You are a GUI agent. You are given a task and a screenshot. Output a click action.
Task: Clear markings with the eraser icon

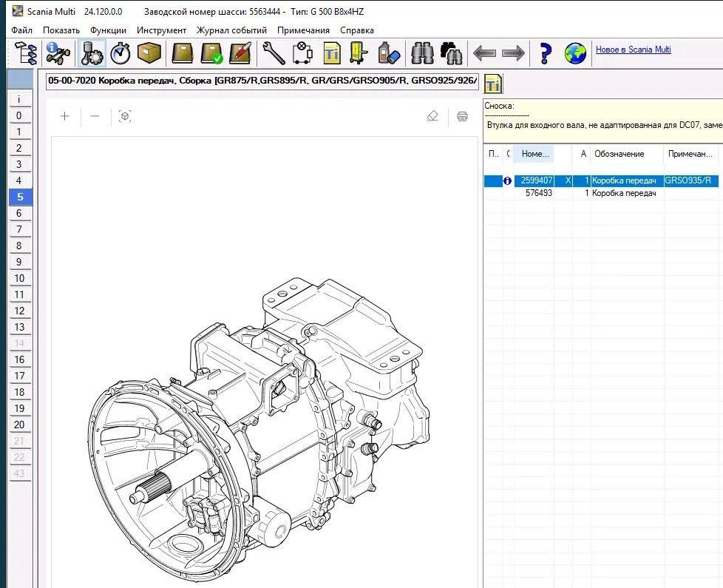[432, 116]
